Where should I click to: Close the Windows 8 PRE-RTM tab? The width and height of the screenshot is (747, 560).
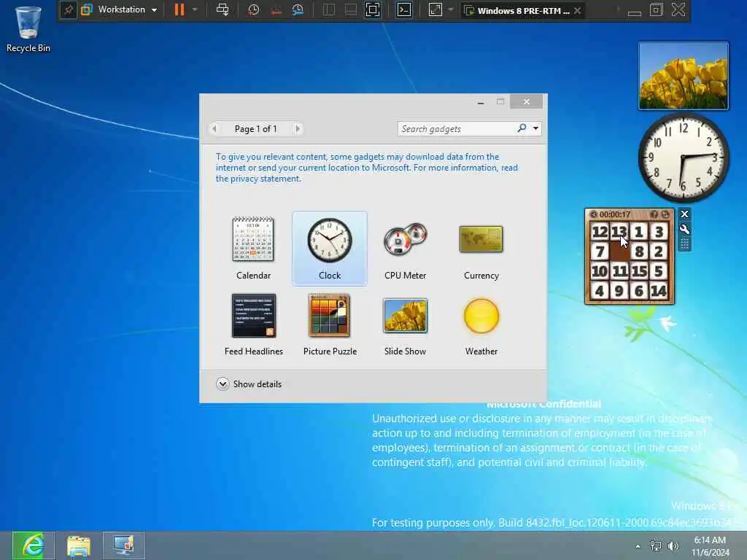click(x=578, y=10)
